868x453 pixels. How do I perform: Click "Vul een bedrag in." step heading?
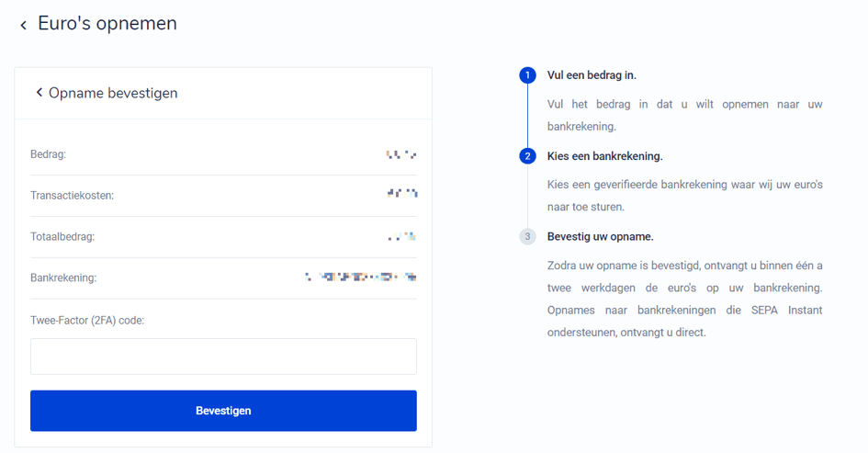(592, 75)
